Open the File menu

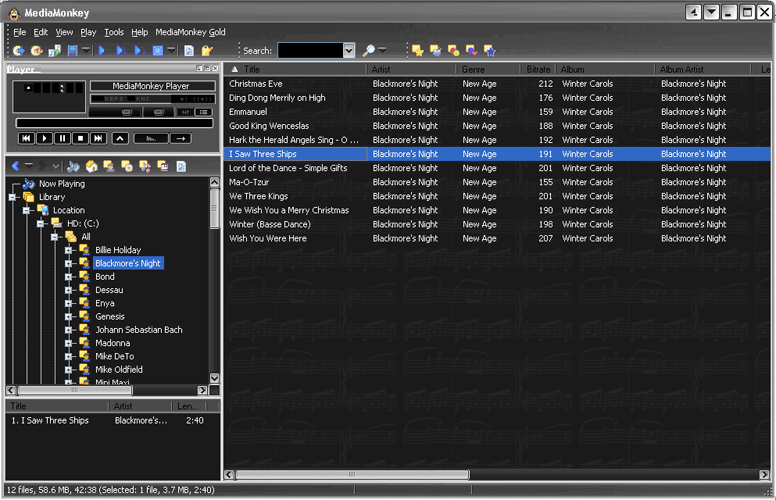point(20,32)
